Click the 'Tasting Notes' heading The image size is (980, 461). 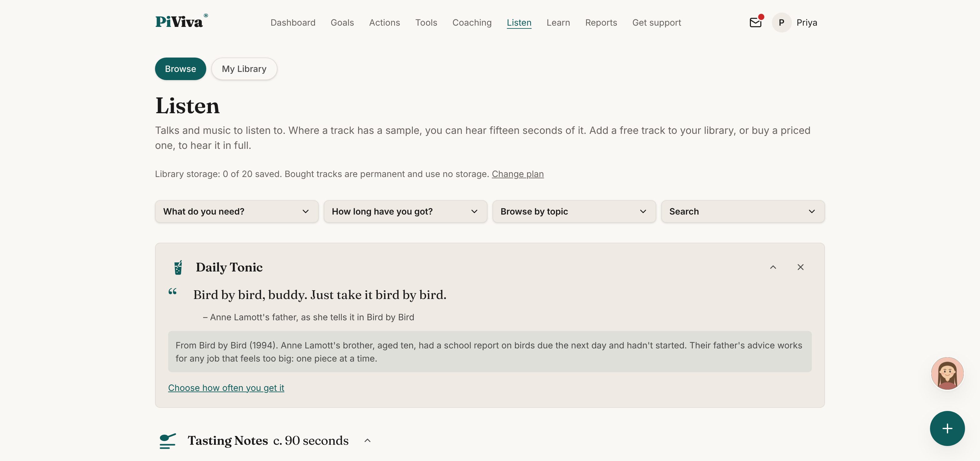pyautogui.click(x=227, y=440)
